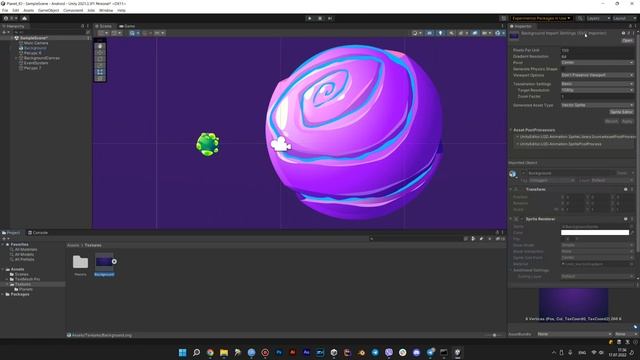Screen dimensions: 640x360
Task: Open the Component menu
Action: pos(73,10)
